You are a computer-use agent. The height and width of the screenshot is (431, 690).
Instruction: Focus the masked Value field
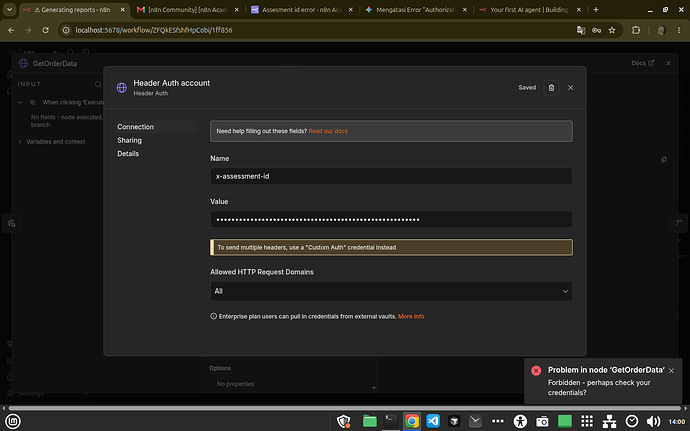tap(391, 219)
